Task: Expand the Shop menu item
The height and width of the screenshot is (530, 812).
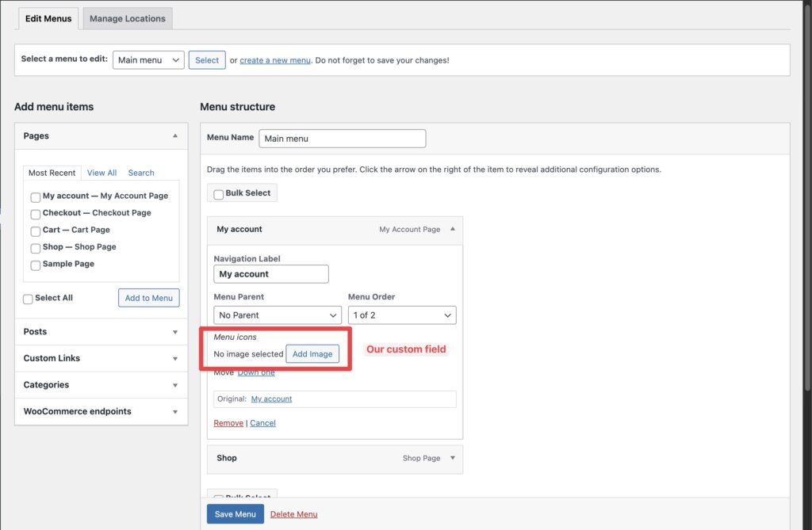Action: 453,458
